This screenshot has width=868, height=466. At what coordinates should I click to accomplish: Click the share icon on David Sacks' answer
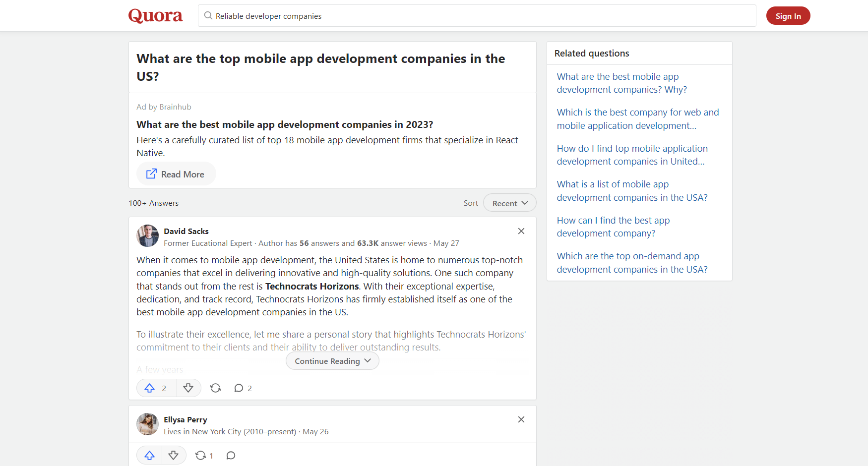(x=215, y=388)
